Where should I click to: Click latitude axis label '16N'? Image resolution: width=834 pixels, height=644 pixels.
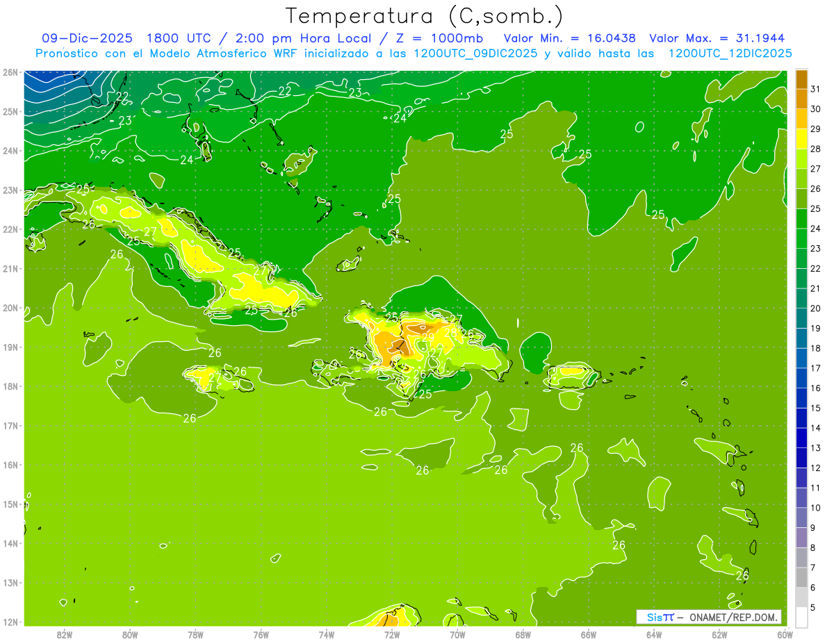[x=10, y=465]
